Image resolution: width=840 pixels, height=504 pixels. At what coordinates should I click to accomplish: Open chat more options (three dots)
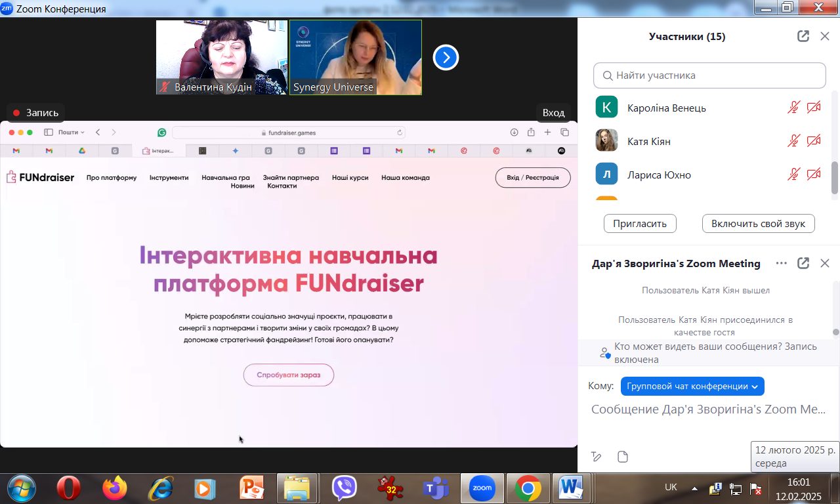click(x=781, y=263)
